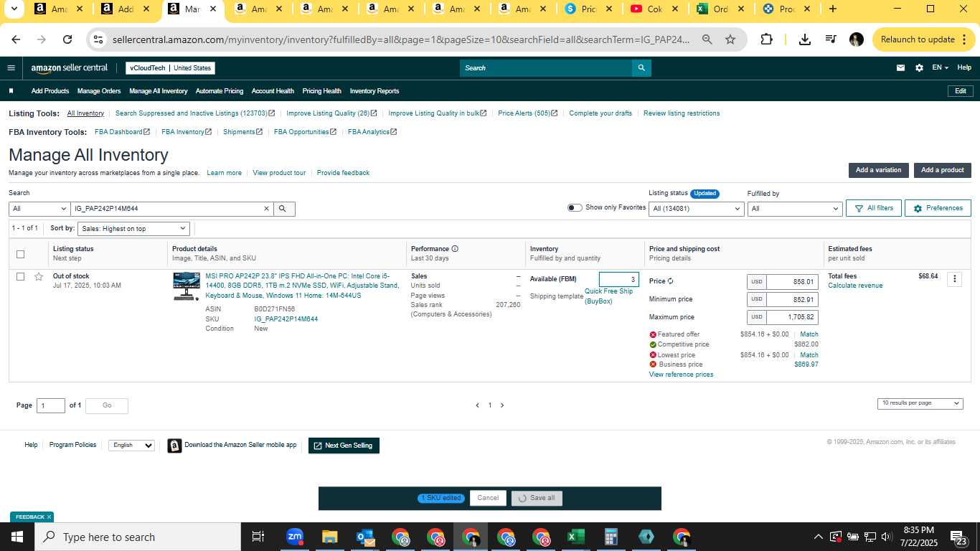Open the vCloudTech United States account switcher
This screenshot has width=980, height=551.
pyautogui.click(x=170, y=68)
